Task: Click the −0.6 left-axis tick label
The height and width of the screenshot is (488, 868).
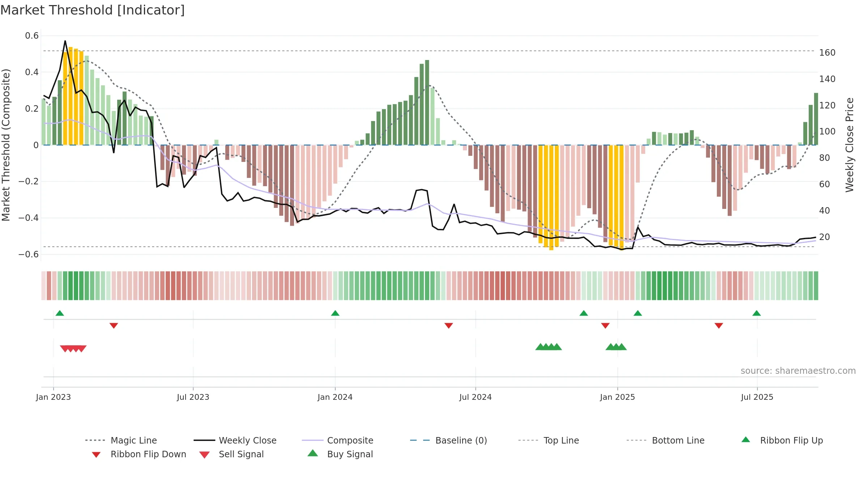Action: pos(29,254)
